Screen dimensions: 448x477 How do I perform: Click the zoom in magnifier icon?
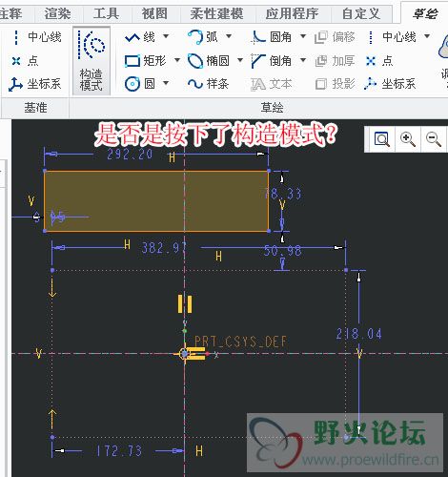[x=408, y=139]
